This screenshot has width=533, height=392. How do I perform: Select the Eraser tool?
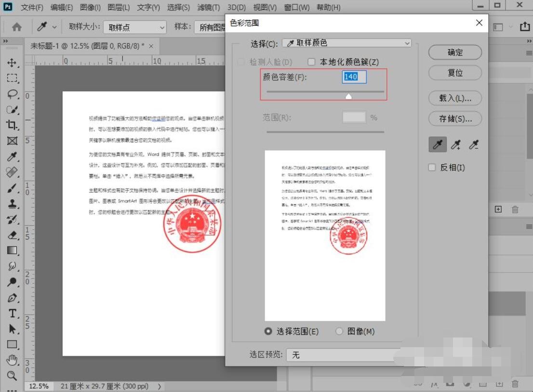(12, 235)
